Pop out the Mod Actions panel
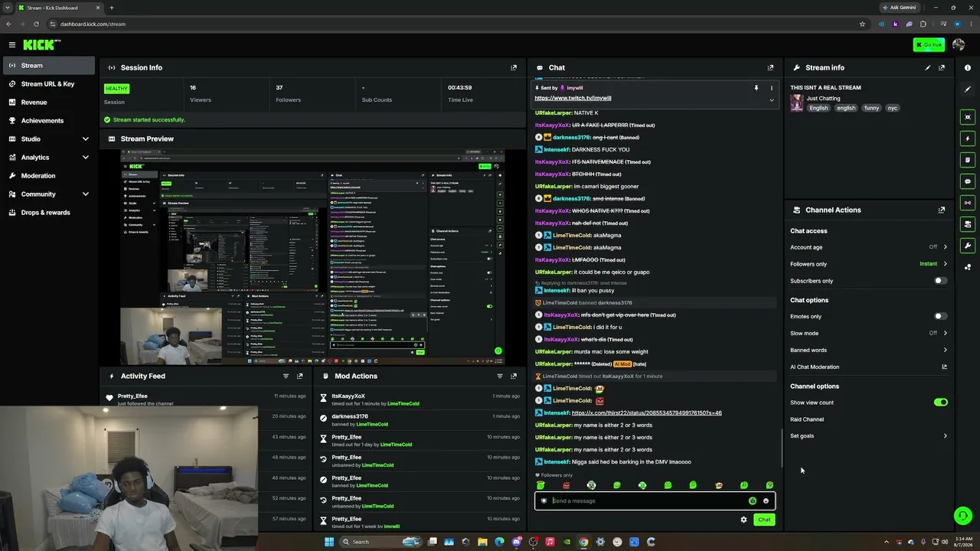Screen dimensions: 980x551 point(514,376)
